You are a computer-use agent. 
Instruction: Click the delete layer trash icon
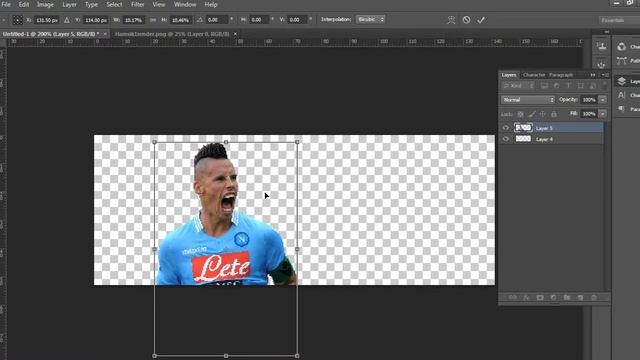594,298
